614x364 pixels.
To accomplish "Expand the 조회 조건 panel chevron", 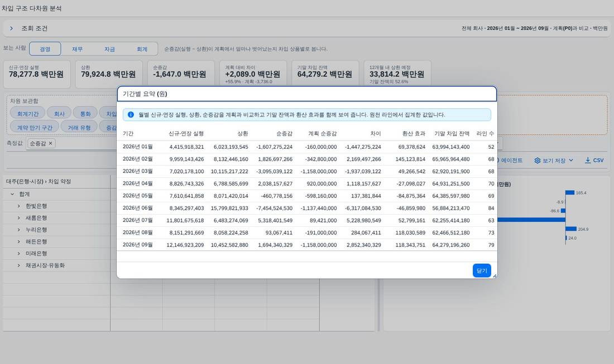I will coord(11,28).
